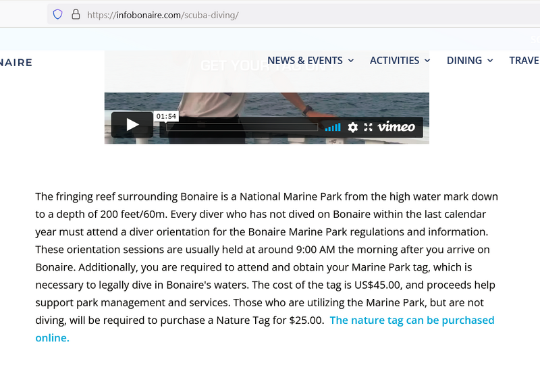540x392 pixels.
Task: Click the infobonaire.com URL address field
Action: pyautogui.click(x=270, y=14)
